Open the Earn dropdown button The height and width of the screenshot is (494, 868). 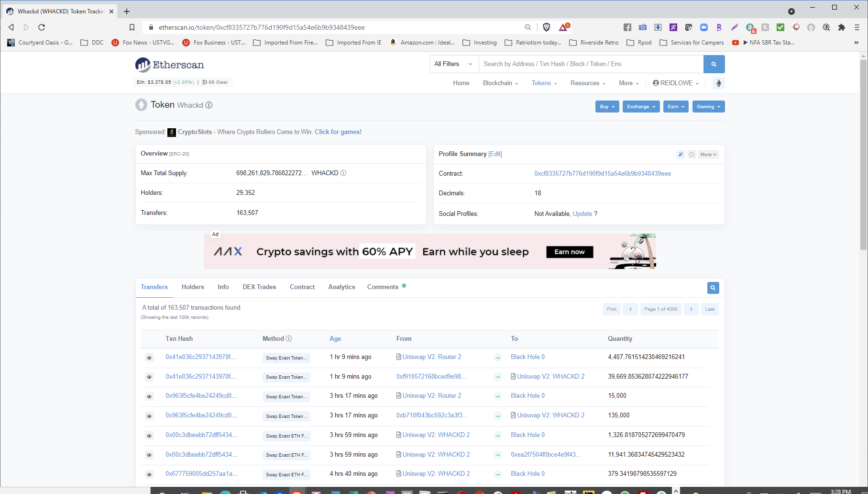676,107
